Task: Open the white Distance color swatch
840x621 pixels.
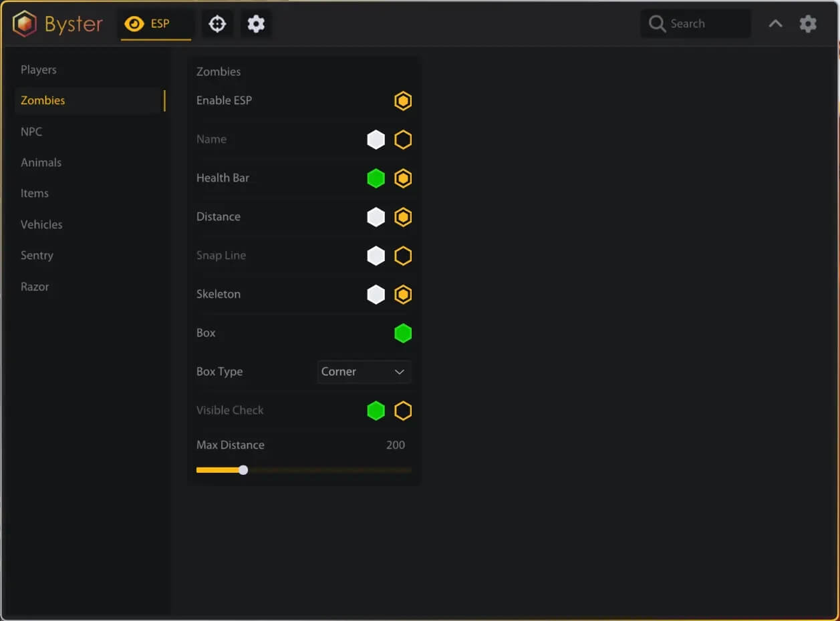Action: 376,217
